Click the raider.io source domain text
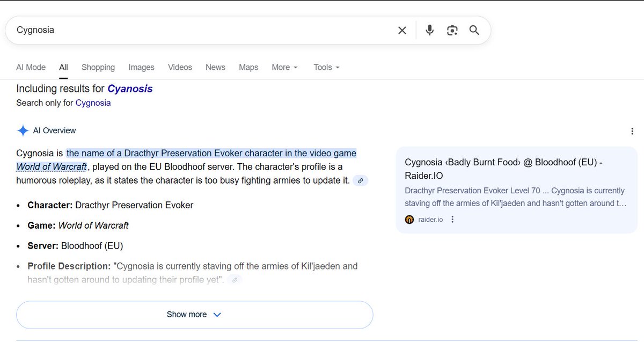The height and width of the screenshot is (342, 644). click(430, 219)
